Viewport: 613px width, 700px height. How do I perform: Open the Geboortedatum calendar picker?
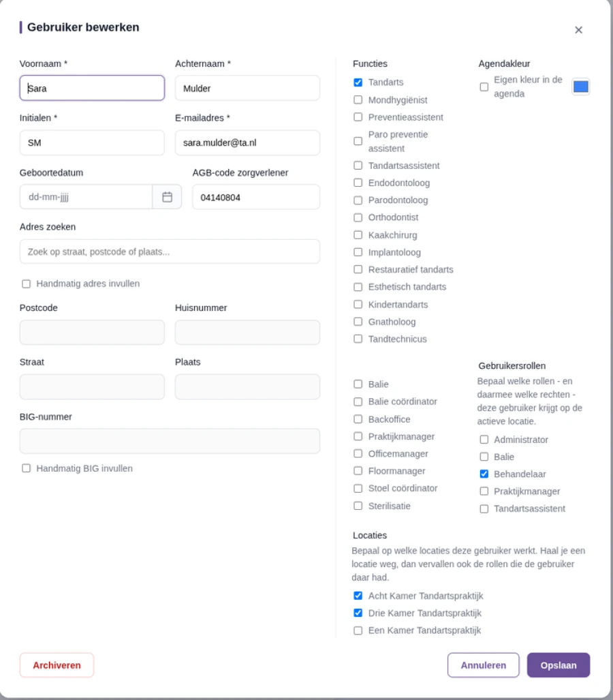tap(167, 197)
